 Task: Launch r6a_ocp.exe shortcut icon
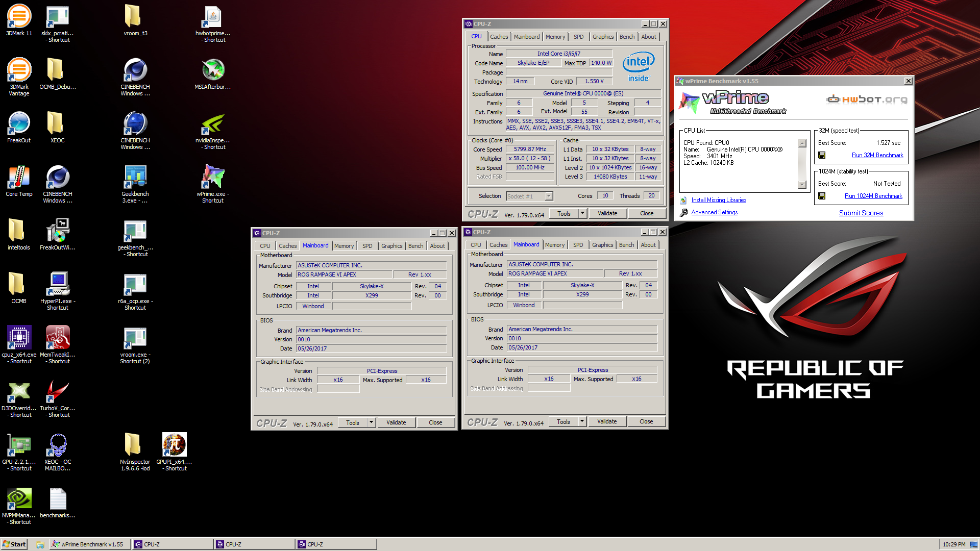(135, 284)
